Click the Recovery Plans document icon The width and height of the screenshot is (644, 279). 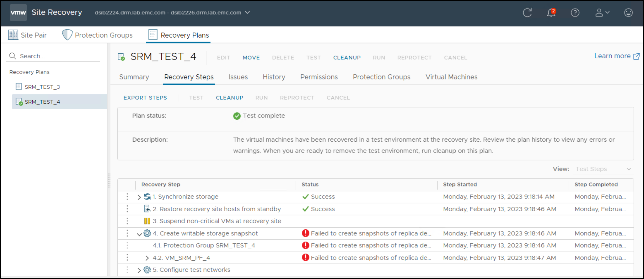tap(153, 35)
